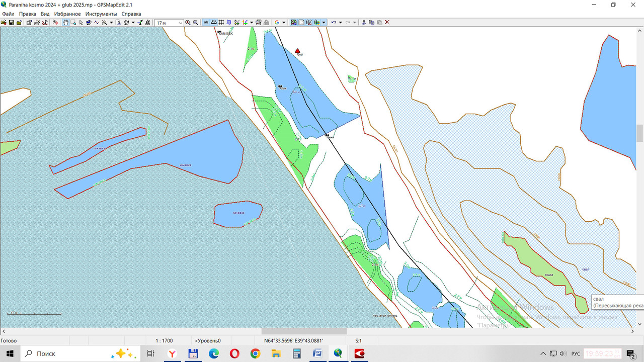Select the Edit Nodes polyline tool
This screenshot has width=644, height=362.
click(x=96, y=23)
